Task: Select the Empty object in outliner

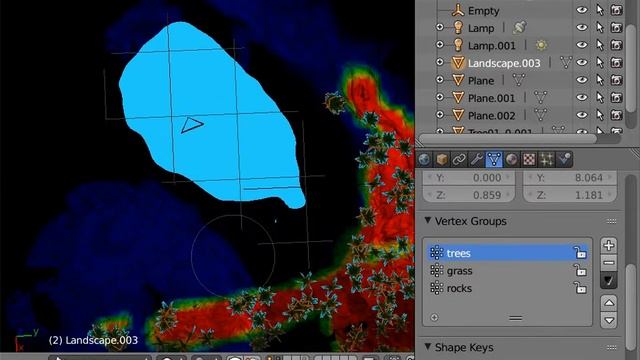Action: coord(483,11)
